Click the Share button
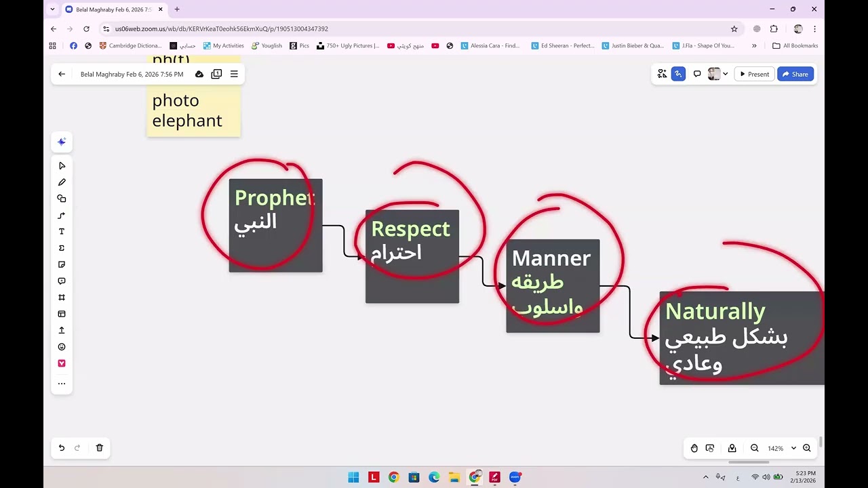The width and height of the screenshot is (868, 488). 795,74
